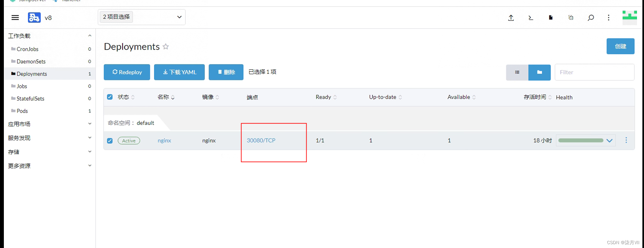Open the header three-dot more menu
This screenshot has width=644, height=248.
click(x=609, y=18)
